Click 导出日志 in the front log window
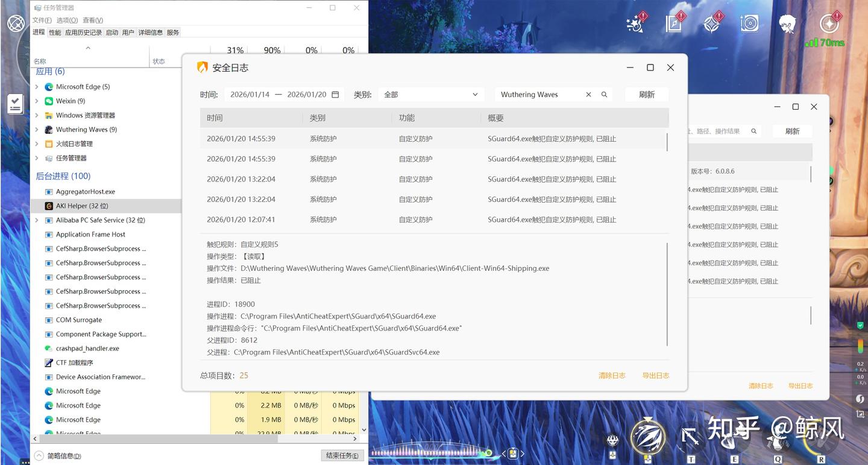The width and height of the screenshot is (868, 465). 656,376
